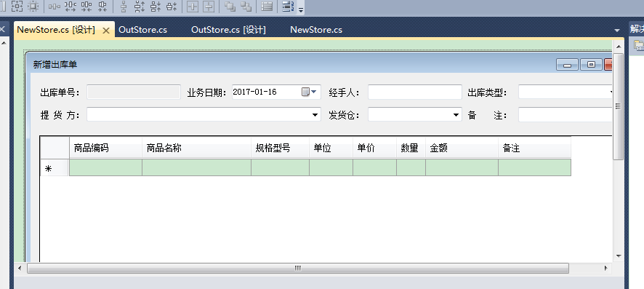The image size is (644, 289).
Task: Click the 备注 text box
Action: click(x=565, y=115)
